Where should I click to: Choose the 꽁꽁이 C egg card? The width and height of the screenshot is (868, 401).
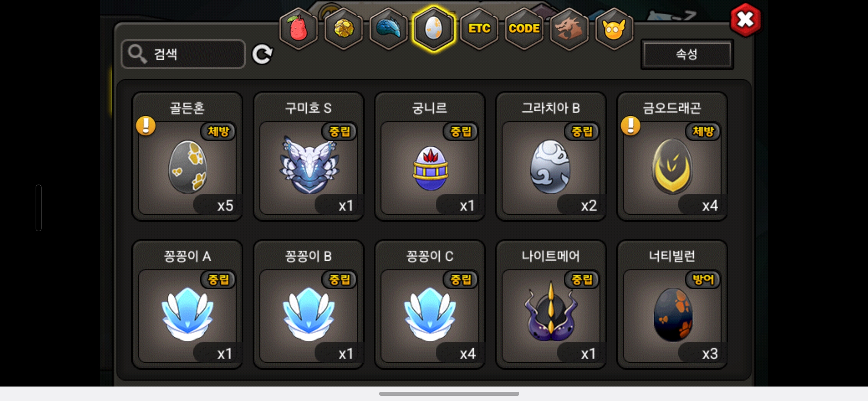[430, 304]
